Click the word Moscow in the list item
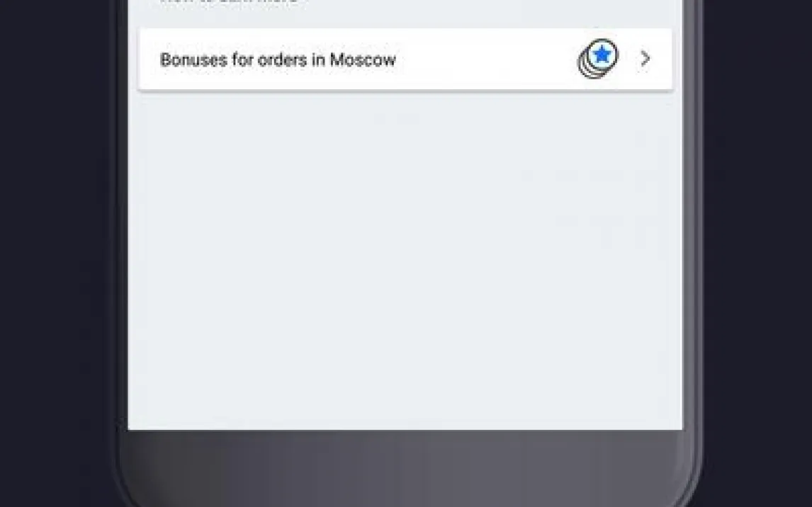Viewport: 812px width, 507px height. coord(363,59)
